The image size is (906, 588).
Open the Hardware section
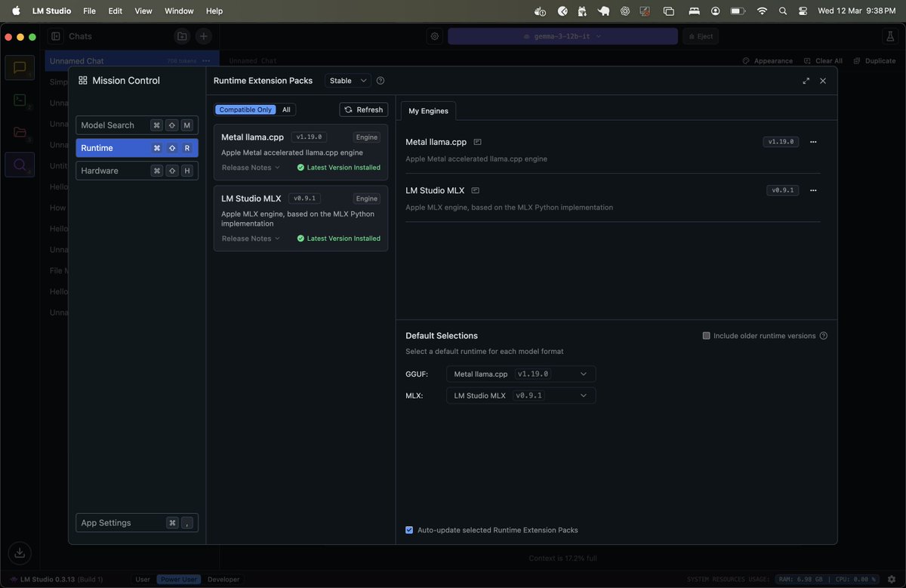(x=137, y=171)
